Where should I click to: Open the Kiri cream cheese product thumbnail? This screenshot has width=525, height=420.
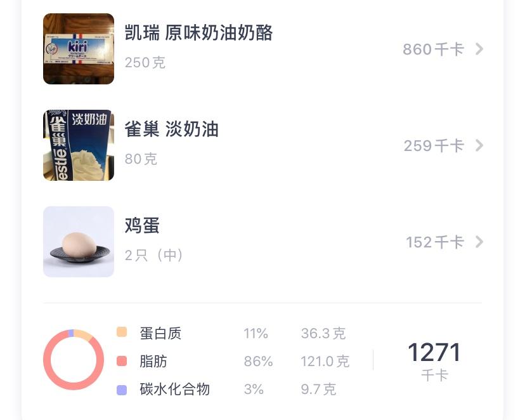pos(79,49)
